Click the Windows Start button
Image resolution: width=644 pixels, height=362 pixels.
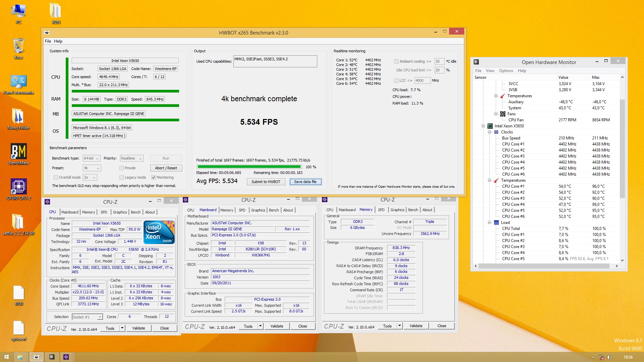point(6,357)
